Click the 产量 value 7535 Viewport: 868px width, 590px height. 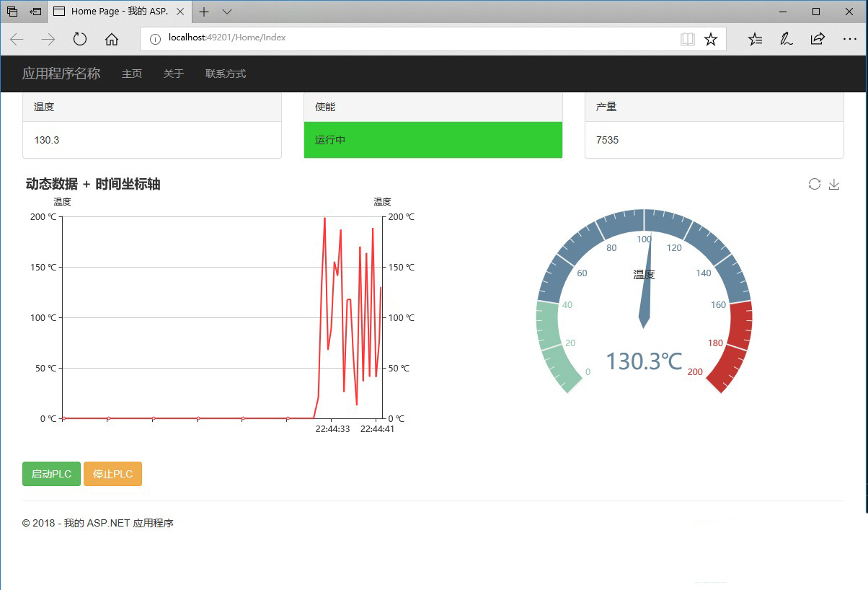point(607,140)
